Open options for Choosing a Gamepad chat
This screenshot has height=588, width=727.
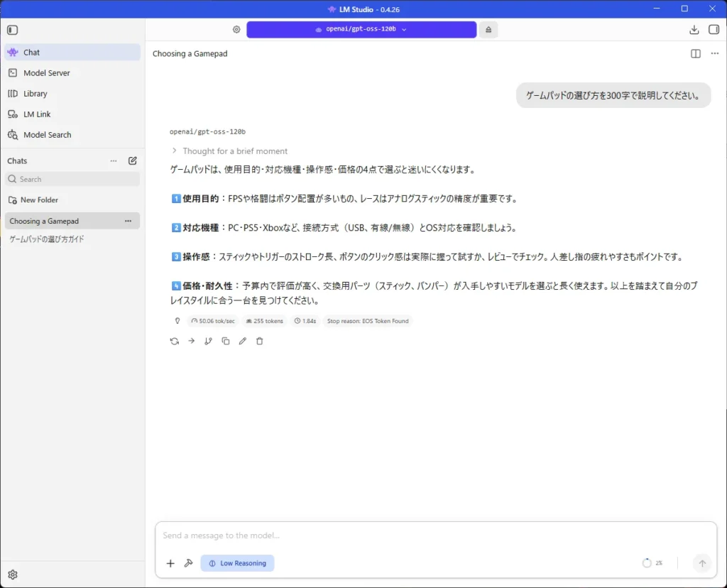pyautogui.click(x=128, y=221)
